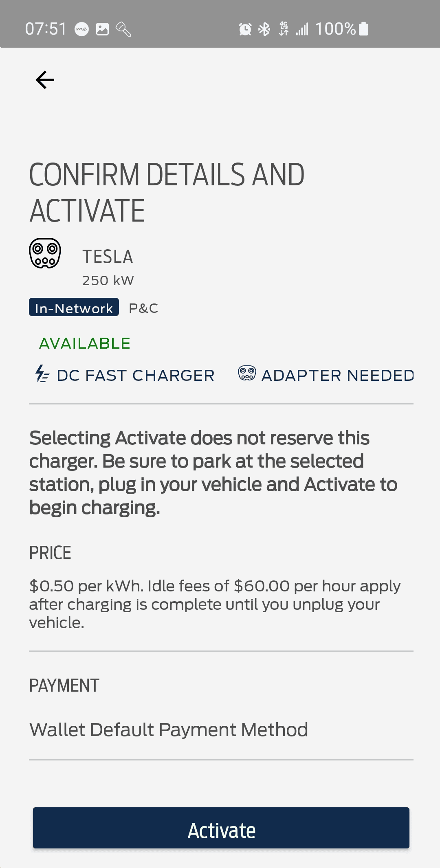Tap the ADAPTER NEEDED label
Screen dimensions: 440x868
(x=337, y=376)
